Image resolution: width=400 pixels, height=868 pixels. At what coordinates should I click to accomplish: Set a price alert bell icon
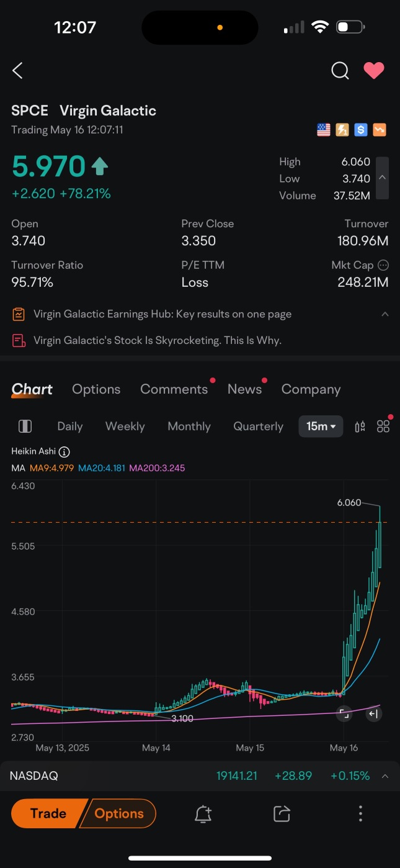tap(203, 814)
